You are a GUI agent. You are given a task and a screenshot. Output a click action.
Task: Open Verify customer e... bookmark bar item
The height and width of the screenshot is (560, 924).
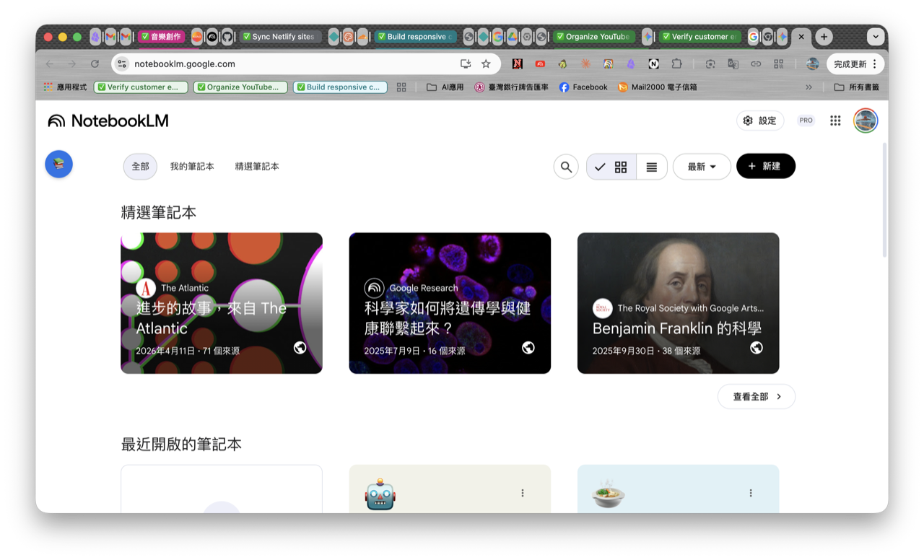pyautogui.click(x=141, y=87)
